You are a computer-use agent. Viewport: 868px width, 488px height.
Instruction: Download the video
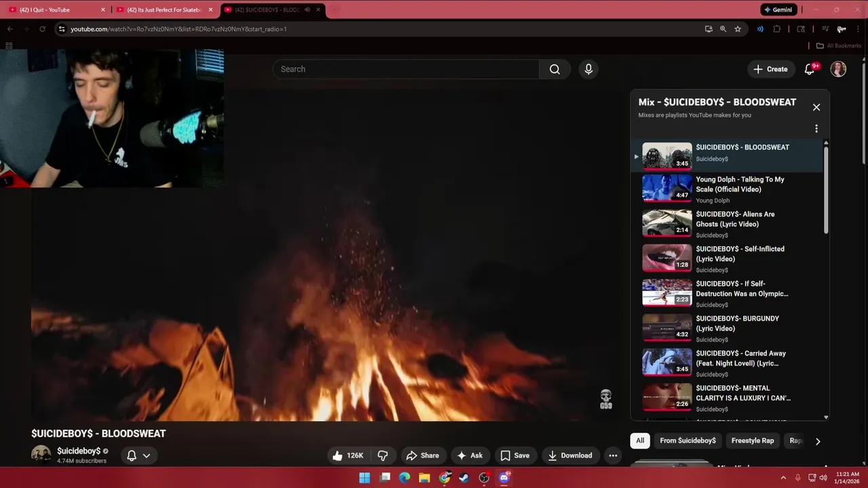[570, 455]
